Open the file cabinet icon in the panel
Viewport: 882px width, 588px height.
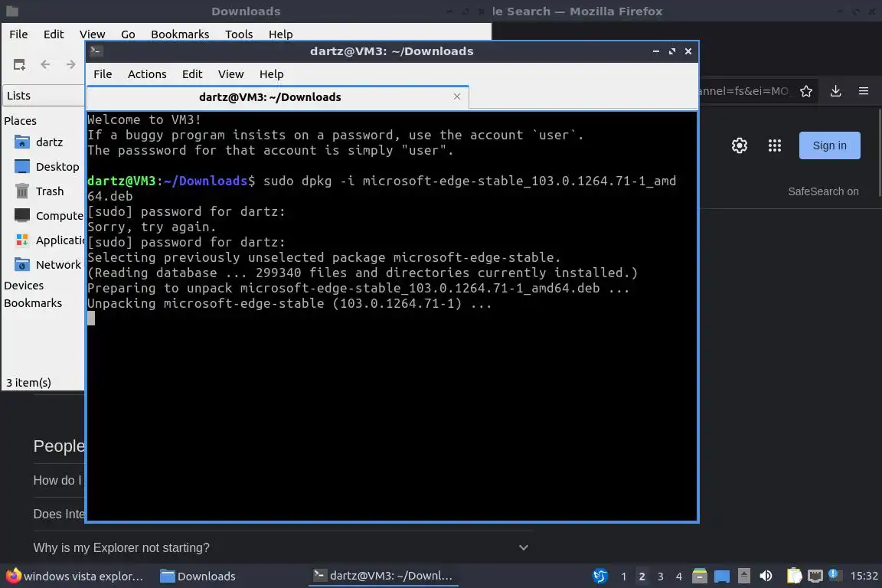(700, 577)
